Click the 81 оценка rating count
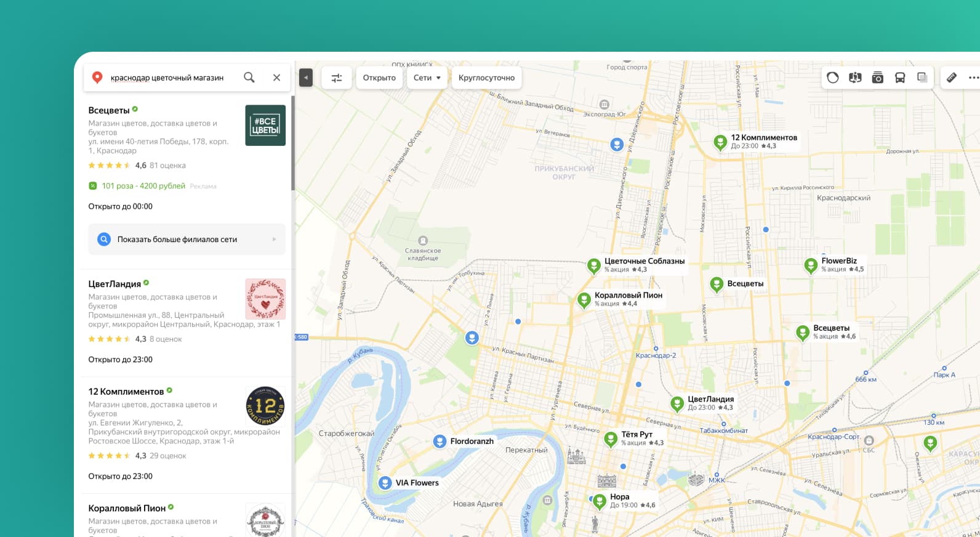 [x=167, y=165]
